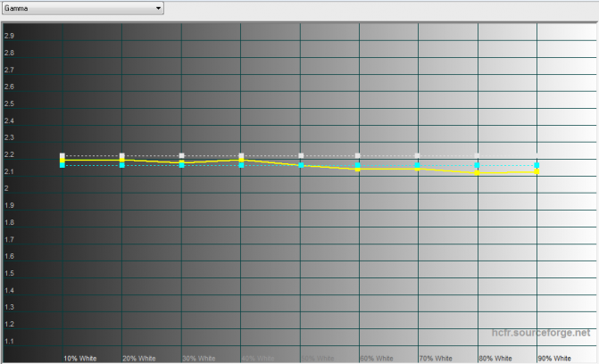Click the '60% White' axis label
The width and height of the screenshot is (599, 364).
coord(377,359)
